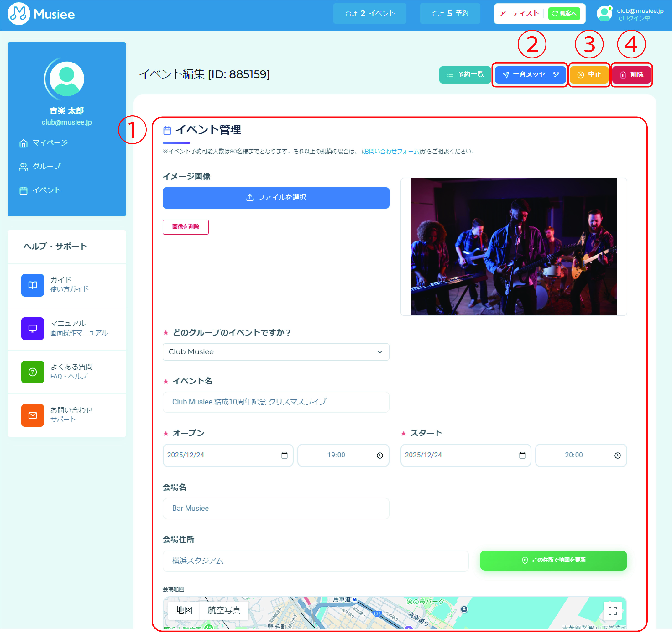Switch the map to 航空写真 view
The width and height of the screenshot is (672, 632).
coord(224,610)
